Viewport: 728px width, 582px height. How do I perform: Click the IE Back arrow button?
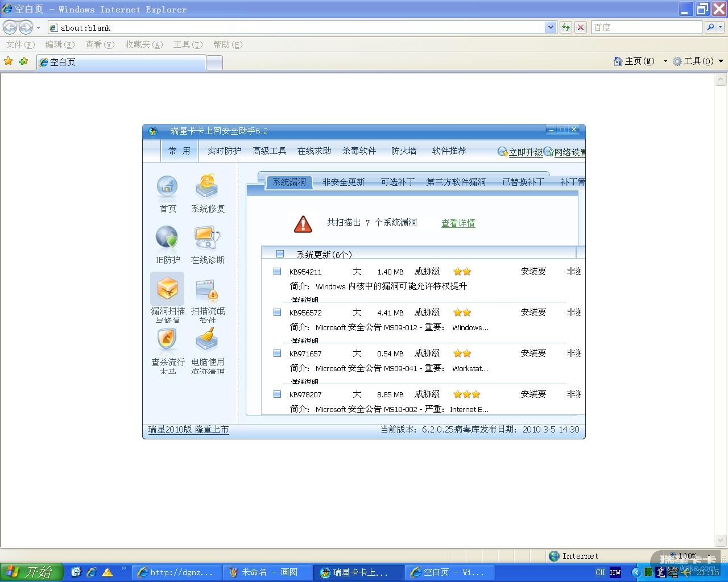coord(10,27)
